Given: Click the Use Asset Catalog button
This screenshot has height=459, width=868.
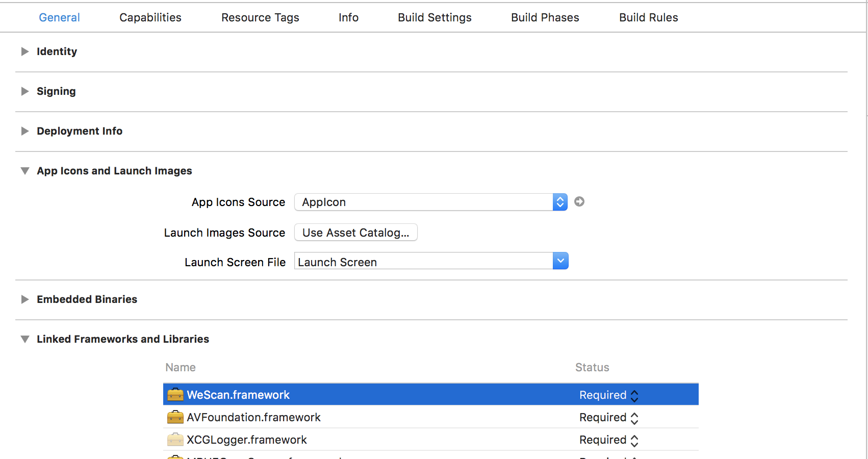Looking at the screenshot, I should pos(356,233).
